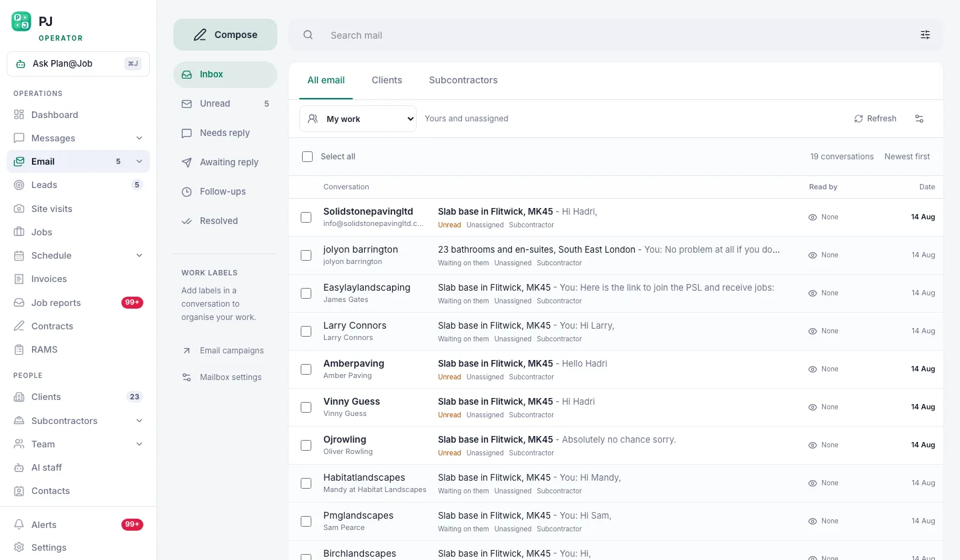
Task: Open the Pmglandscapes conversation
Action: (x=616, y=521)
